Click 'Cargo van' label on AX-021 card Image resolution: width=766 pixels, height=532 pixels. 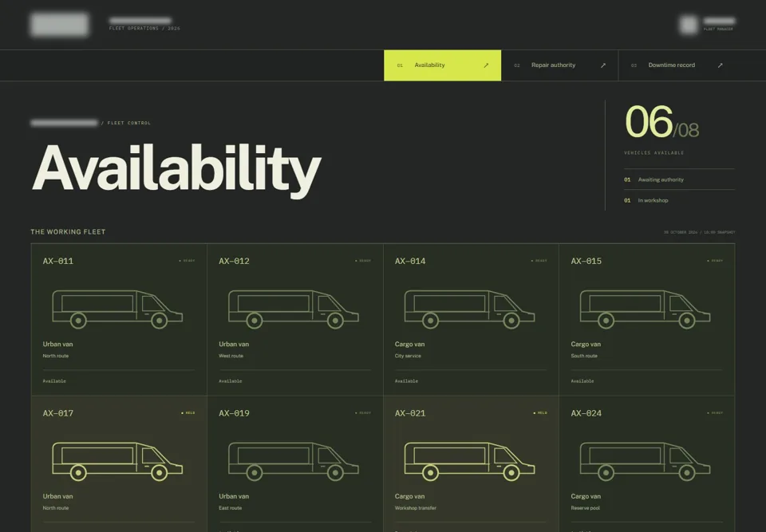click(x=409, y=496)
